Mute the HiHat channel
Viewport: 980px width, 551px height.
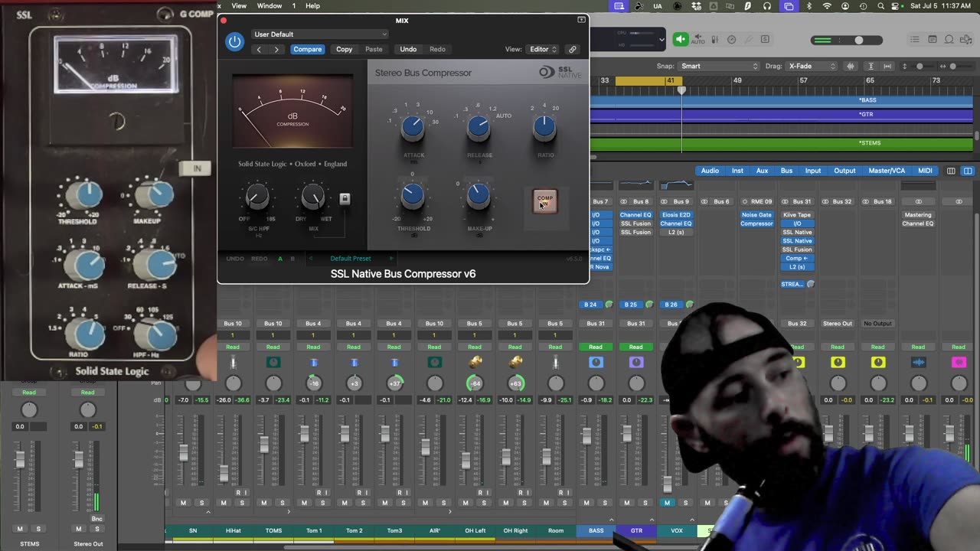click(x=224, y=503)
